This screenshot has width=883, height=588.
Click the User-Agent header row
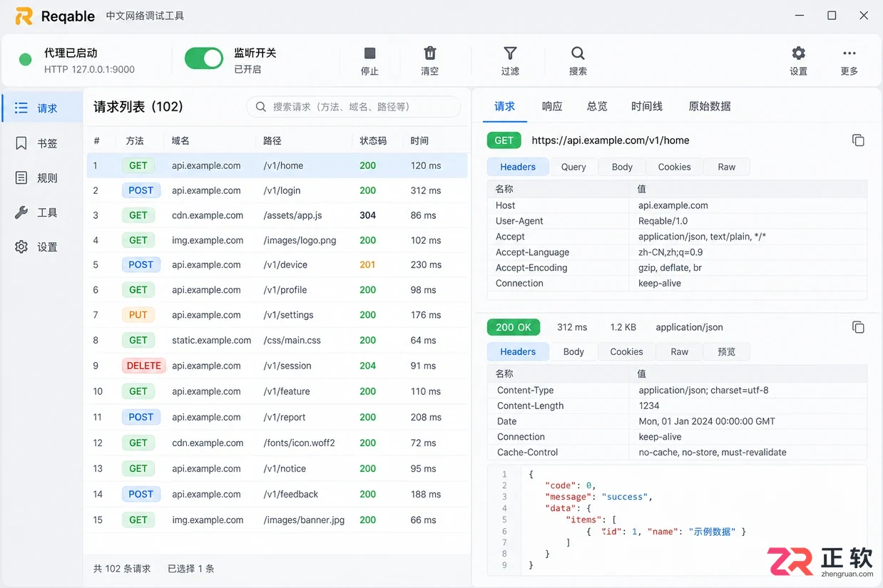(677, 221)
